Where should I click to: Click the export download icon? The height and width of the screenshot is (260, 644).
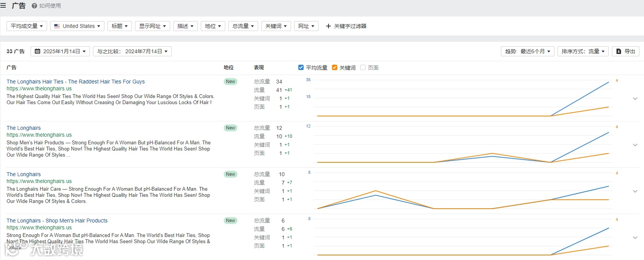click(619, 51)
